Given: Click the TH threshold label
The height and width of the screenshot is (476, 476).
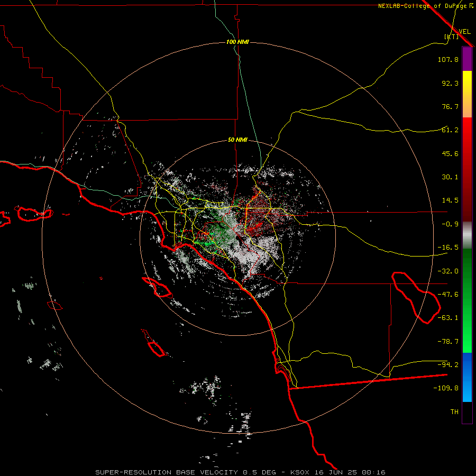Looking at the screenshot, I should point(454,412).
